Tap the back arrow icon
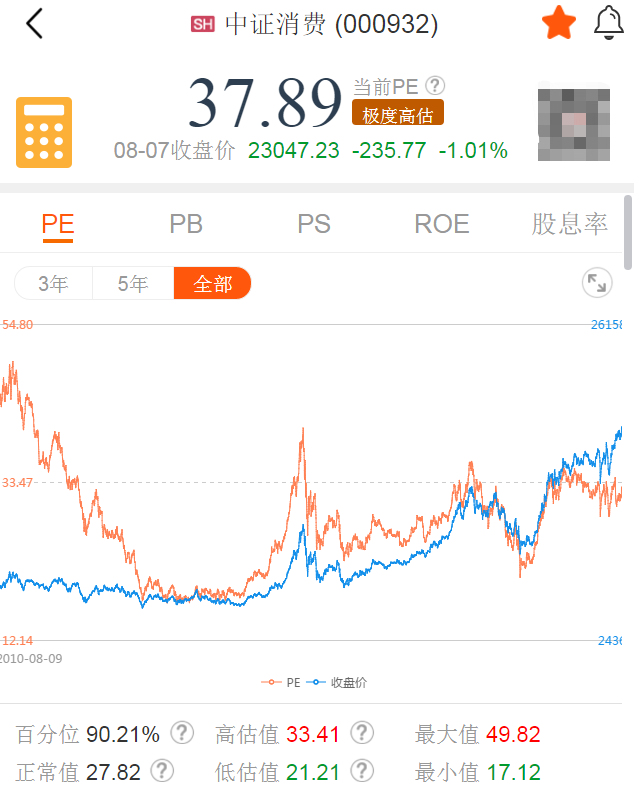Screen dimensions: 638x799 point(35,24)
